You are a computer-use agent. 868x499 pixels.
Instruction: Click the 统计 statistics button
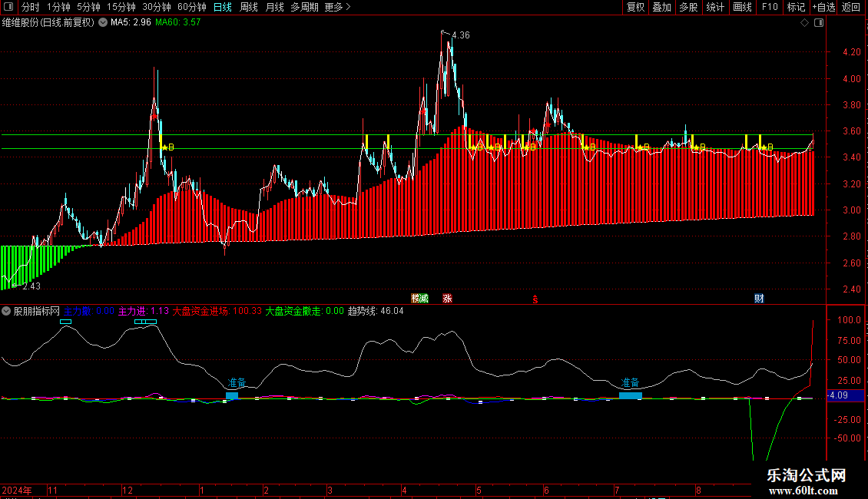pos(715,7)
